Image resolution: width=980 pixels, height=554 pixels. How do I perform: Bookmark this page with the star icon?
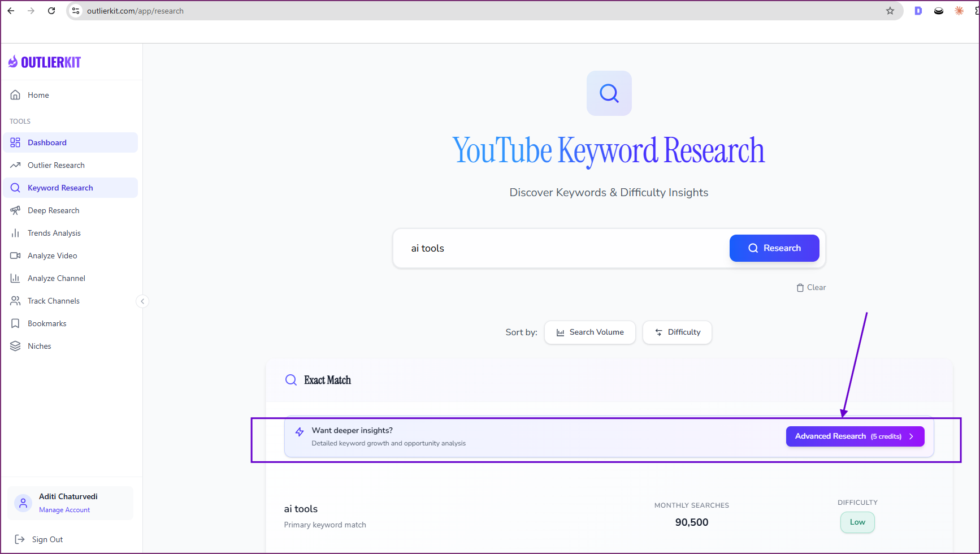tap(891, 10)
